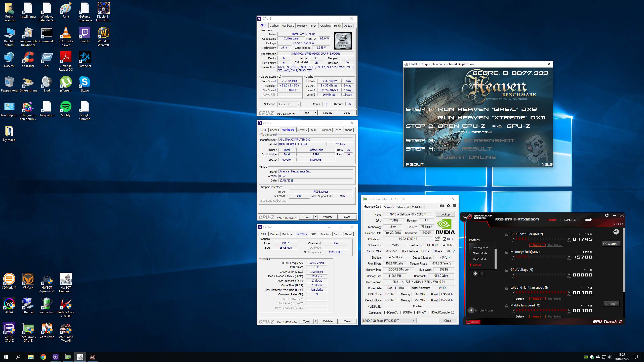Toggle the OpenCL checkbox
Viewport: 644px width, 362px height.
[386, 312]
